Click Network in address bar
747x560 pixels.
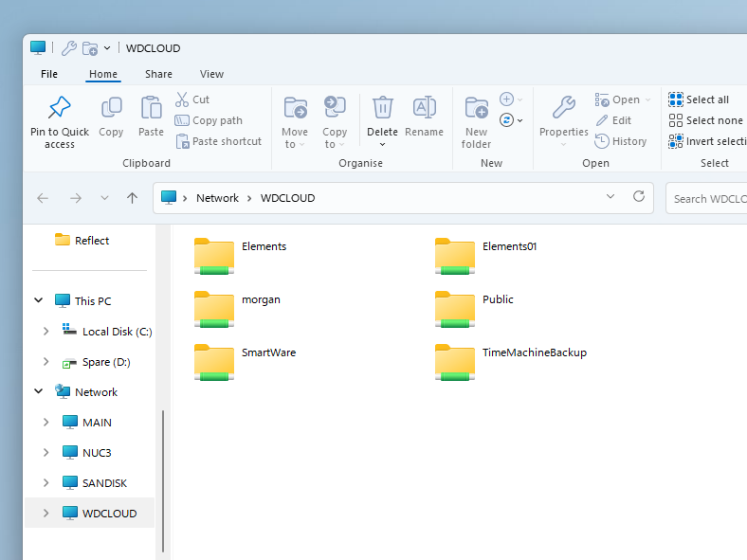217,198
